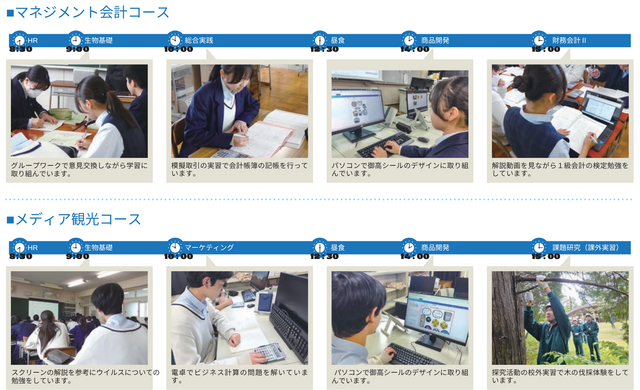The height and width of the screenshot is (390, 640).
Task: Click the 9:00 生物基礎 clock icon in マネジメント会計コース
Action: click(75, 40)
